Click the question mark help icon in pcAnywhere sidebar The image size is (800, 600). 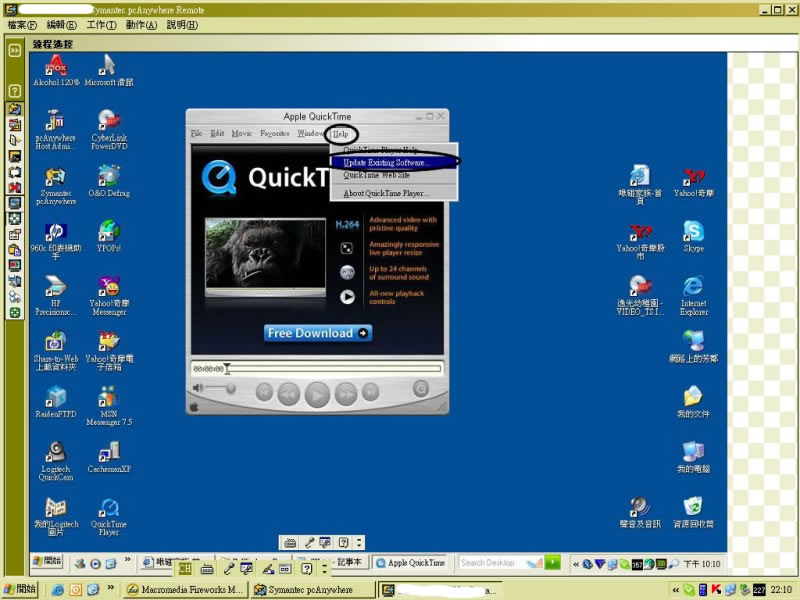[14, 91]
